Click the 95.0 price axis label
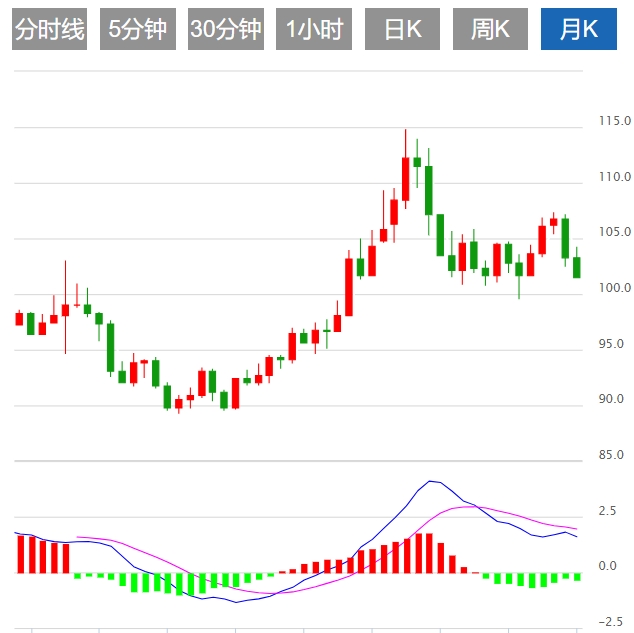 pyautogui.click(x=611, y=344)
